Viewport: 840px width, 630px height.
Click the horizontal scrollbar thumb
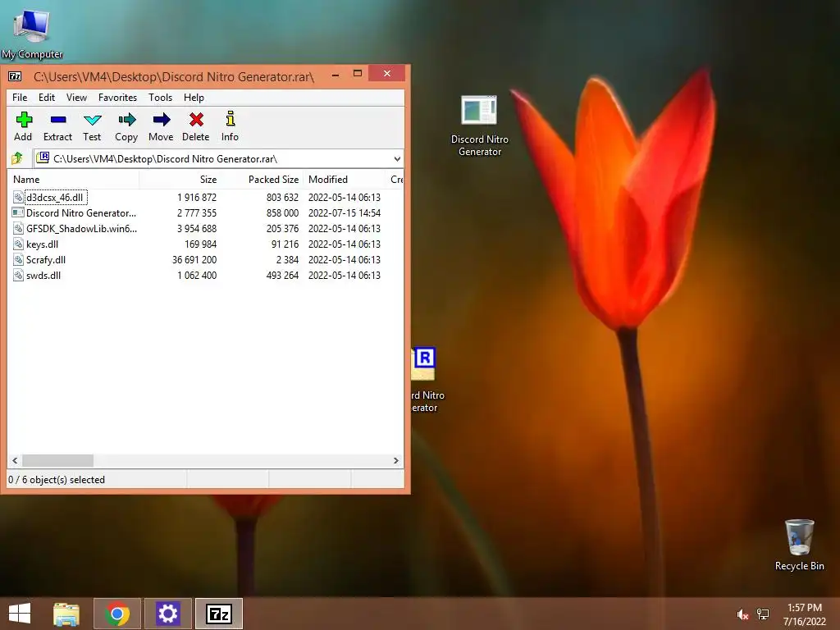(x=58, y=460)
